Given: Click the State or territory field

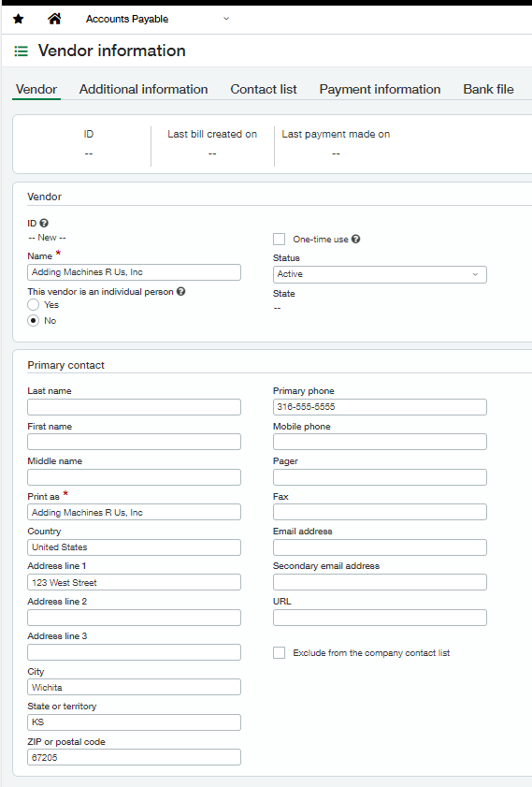Looking at the screenshot, I should coord(134,722).
